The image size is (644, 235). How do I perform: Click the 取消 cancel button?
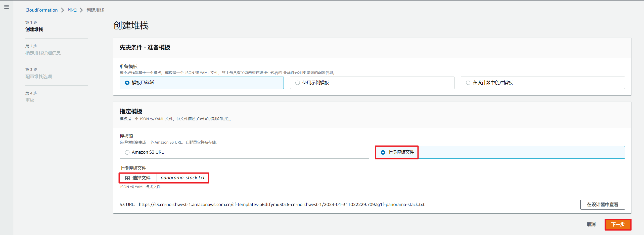coord(591,224)
